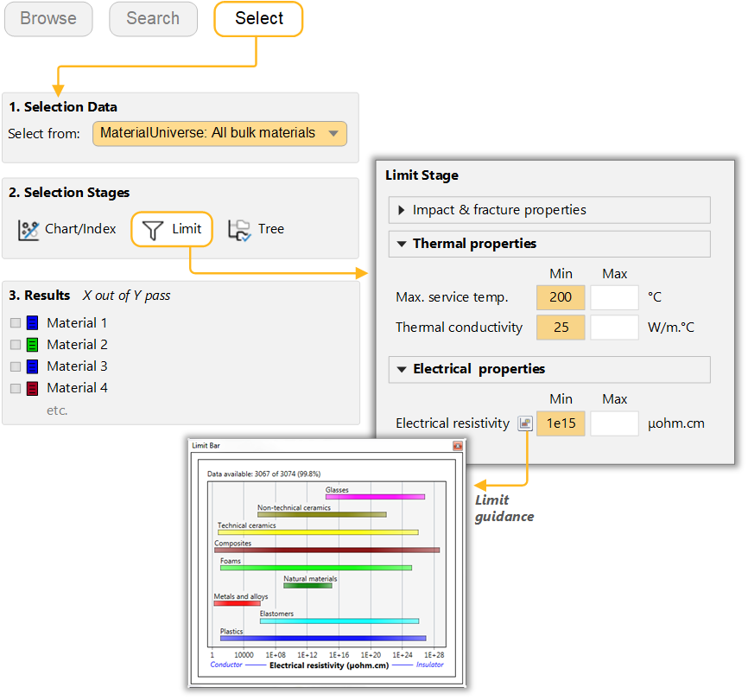This screenshot has height=700, width=748.
Task: Expand Impact & fracture properties section
Action: (x=402, y=210)
